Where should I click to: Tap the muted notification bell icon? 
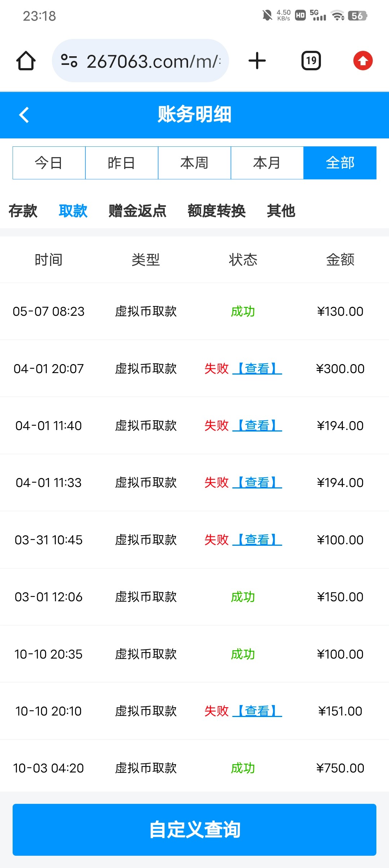(267, 15)
